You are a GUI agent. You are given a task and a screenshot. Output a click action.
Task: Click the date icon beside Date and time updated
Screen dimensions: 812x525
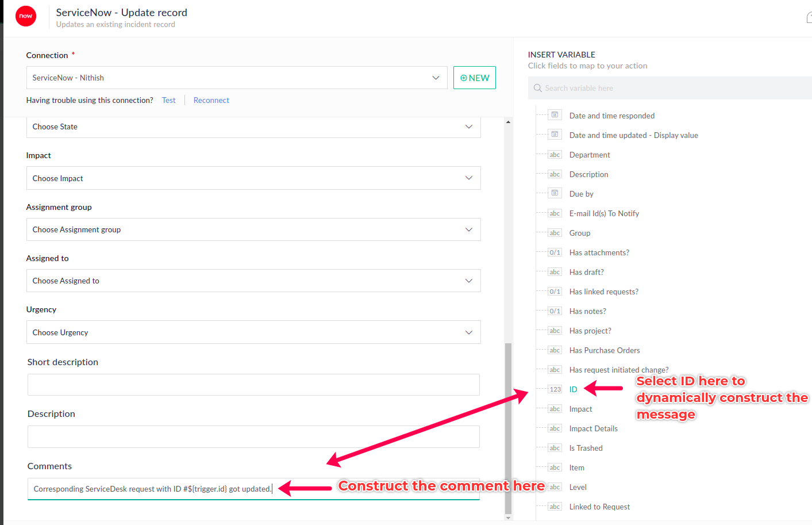click(555, 135)
